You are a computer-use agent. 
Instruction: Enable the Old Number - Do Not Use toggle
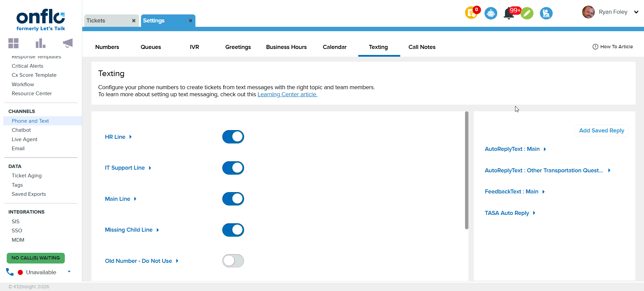click(233, 261)
